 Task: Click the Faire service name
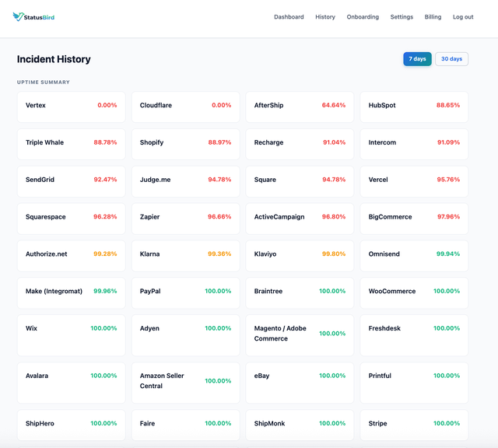[147, 423]
